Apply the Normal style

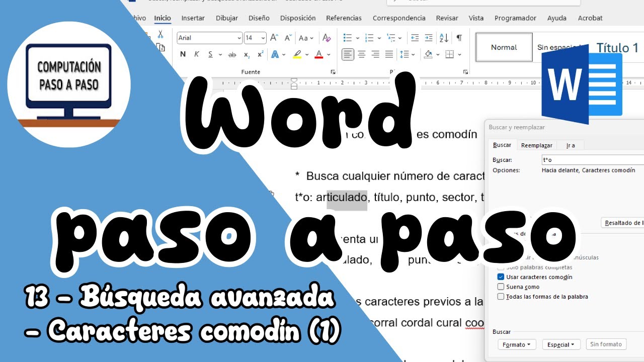coord(504,47)
